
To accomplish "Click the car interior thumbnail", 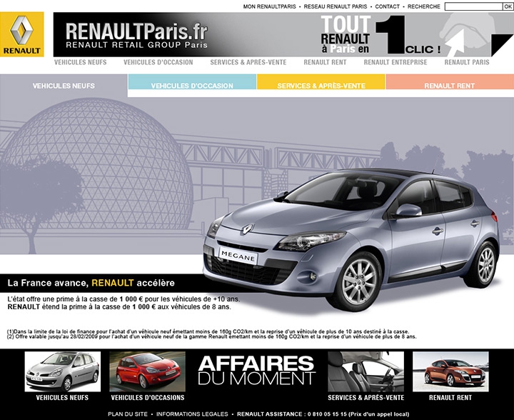I will 366,371.
